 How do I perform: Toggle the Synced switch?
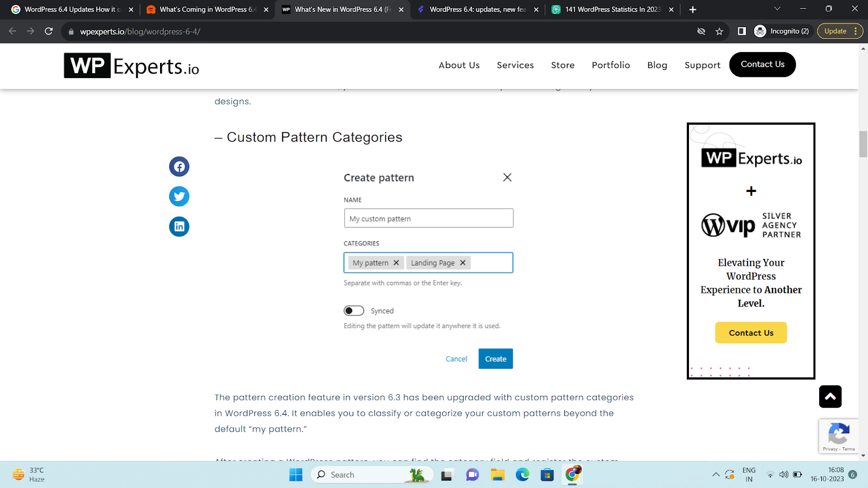[354, 311]
